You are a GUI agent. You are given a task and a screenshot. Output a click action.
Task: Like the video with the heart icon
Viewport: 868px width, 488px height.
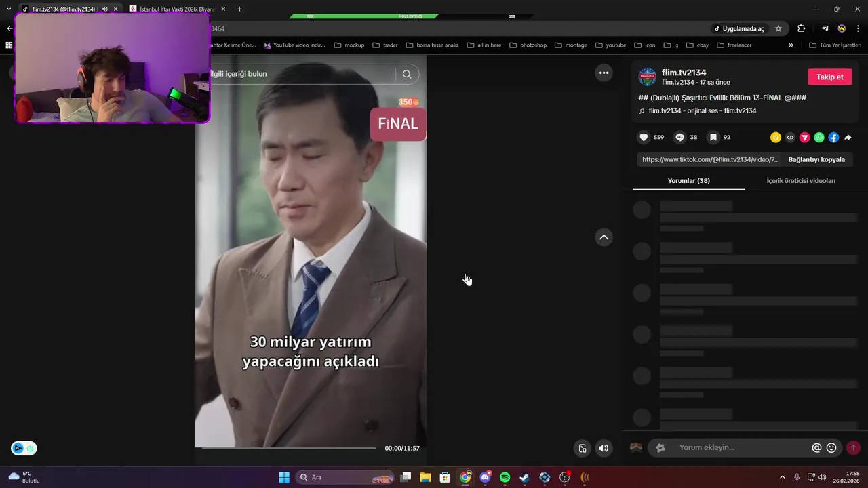click(x=644, y=137)
